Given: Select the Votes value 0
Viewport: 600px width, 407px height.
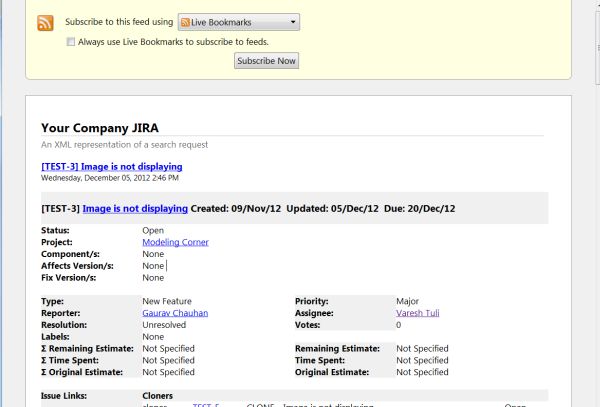Looking at the screenshot, I should [398, 325].
